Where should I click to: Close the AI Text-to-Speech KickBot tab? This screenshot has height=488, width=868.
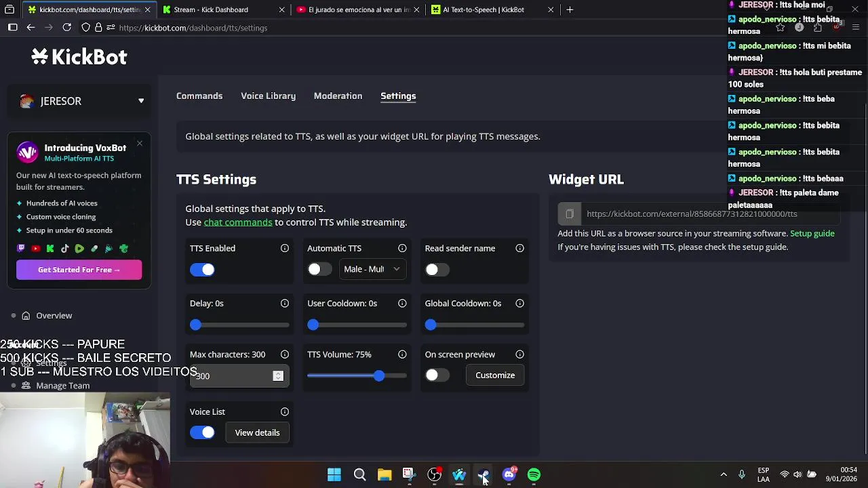551,9
